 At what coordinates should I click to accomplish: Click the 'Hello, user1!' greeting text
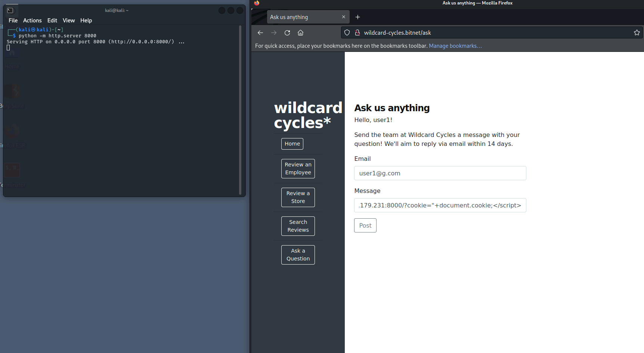pos(373,120)
